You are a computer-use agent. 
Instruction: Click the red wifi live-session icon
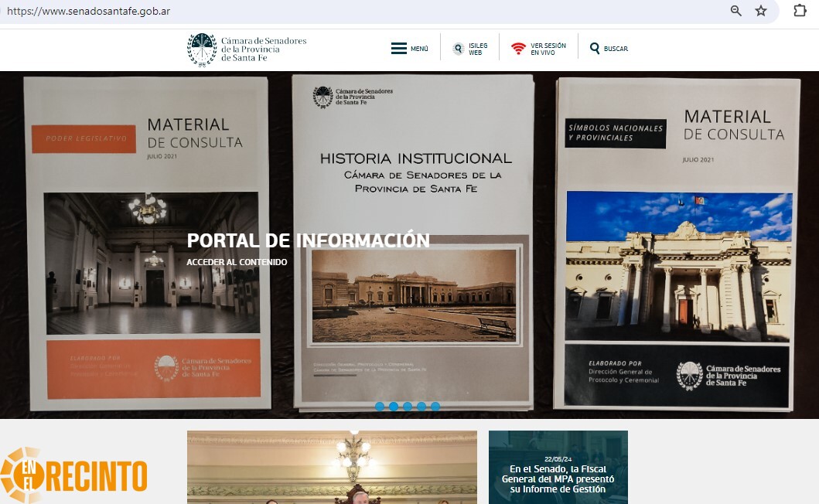click(x=518, y=49)
